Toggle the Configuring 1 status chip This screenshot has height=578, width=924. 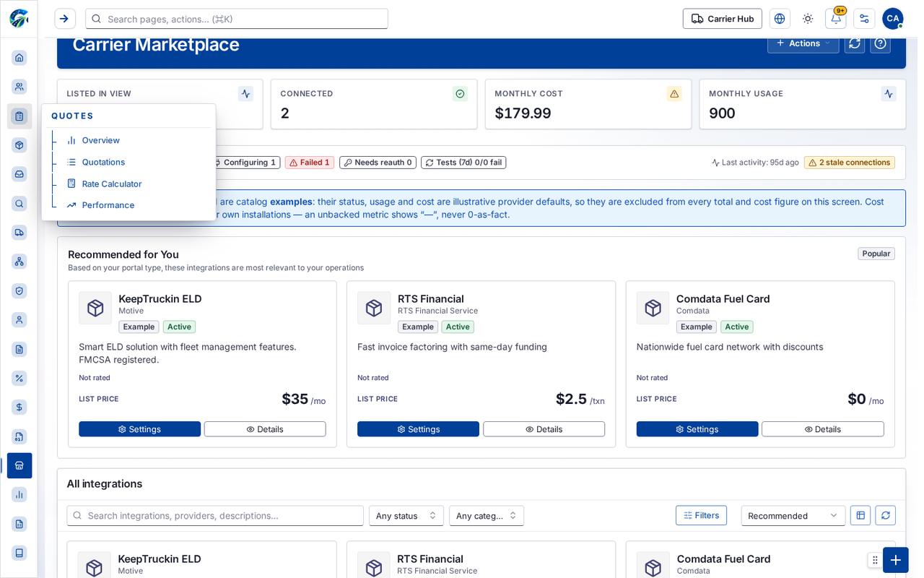pos(245,163)
